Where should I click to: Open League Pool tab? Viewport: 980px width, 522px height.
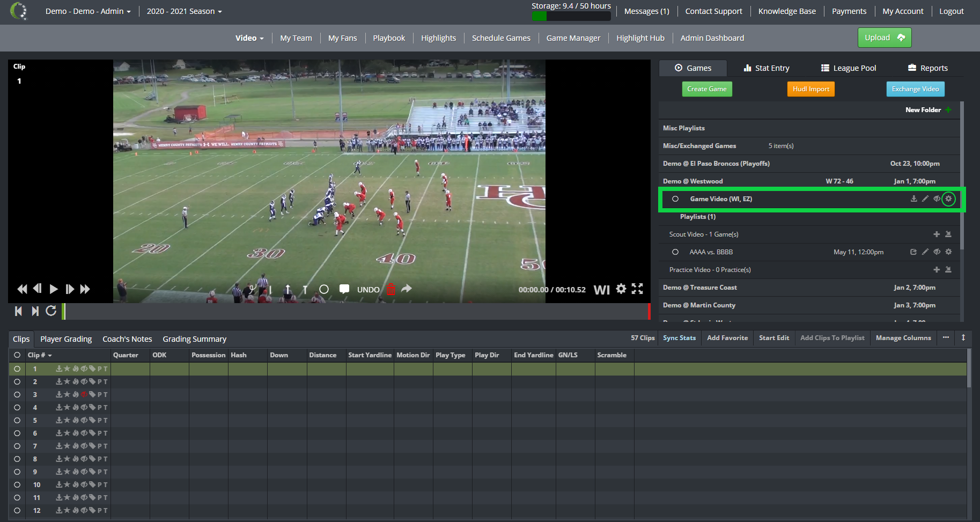(x=849, y=68)
